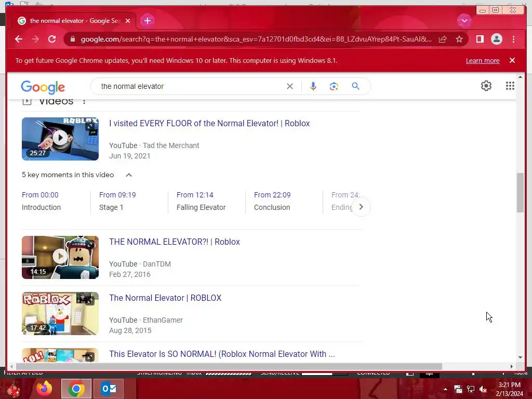Click the scroll down arrow
This screenshot has height=399, width=532.
520,357
